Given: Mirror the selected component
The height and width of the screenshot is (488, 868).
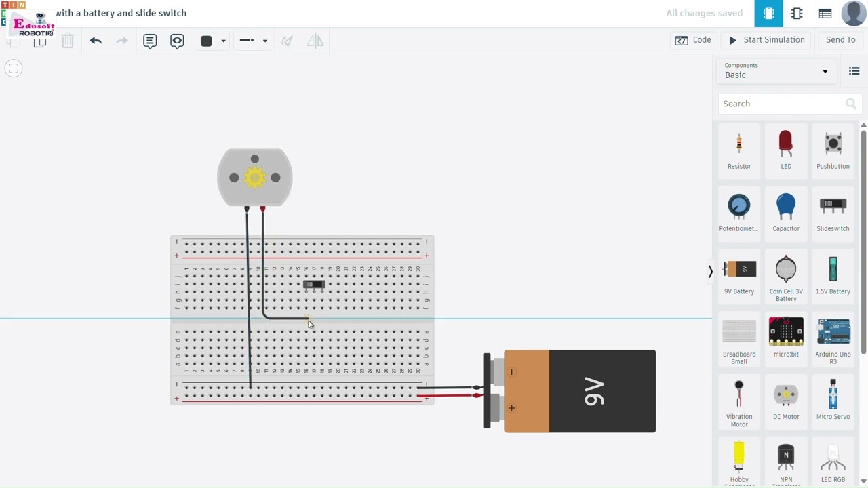Looking at the screenshot, I should 315,41.
